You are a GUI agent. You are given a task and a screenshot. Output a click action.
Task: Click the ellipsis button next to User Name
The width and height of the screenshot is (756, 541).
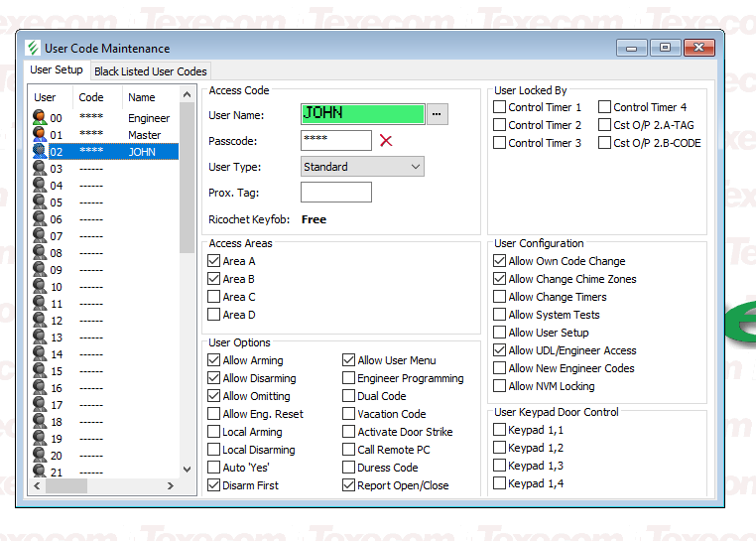[438, 114]
